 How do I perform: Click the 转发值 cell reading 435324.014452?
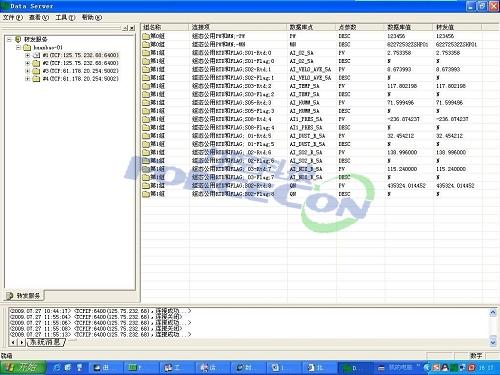click(455, 186)
